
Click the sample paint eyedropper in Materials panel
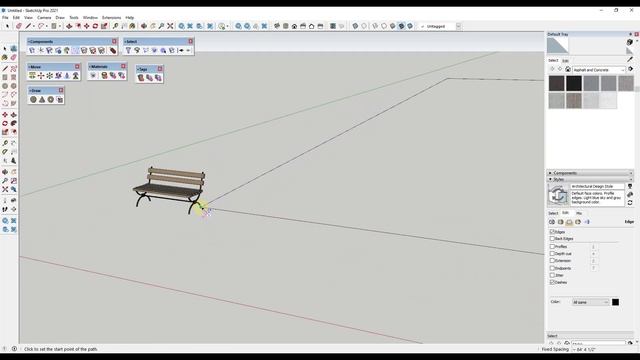pyautogui.click(x=630, y=59)
